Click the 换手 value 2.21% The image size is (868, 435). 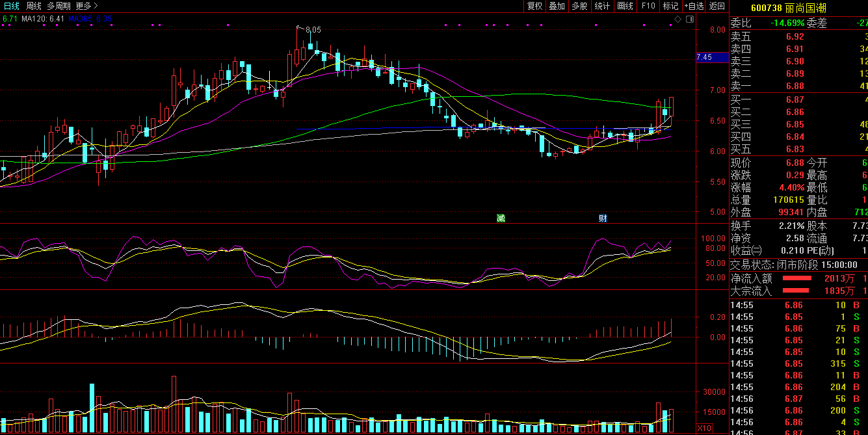792,226
